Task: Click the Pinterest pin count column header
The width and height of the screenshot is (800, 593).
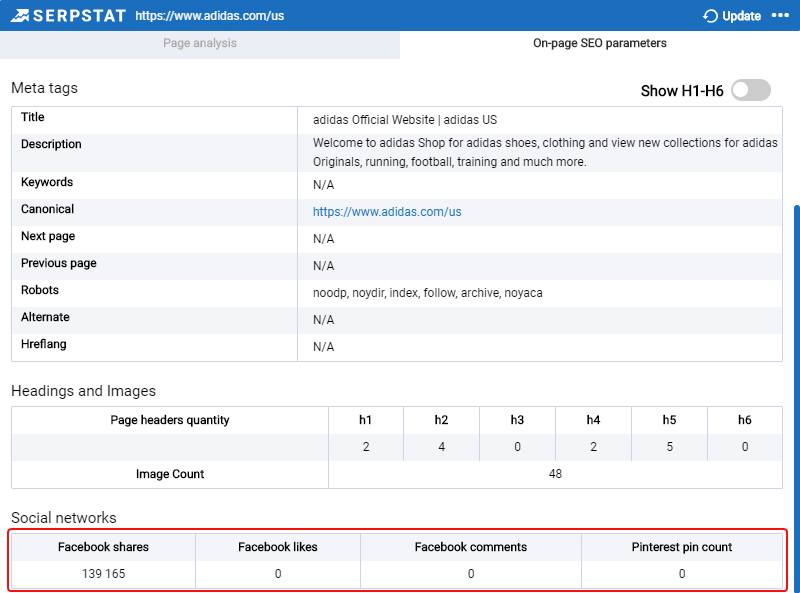Action: (682, 547)
